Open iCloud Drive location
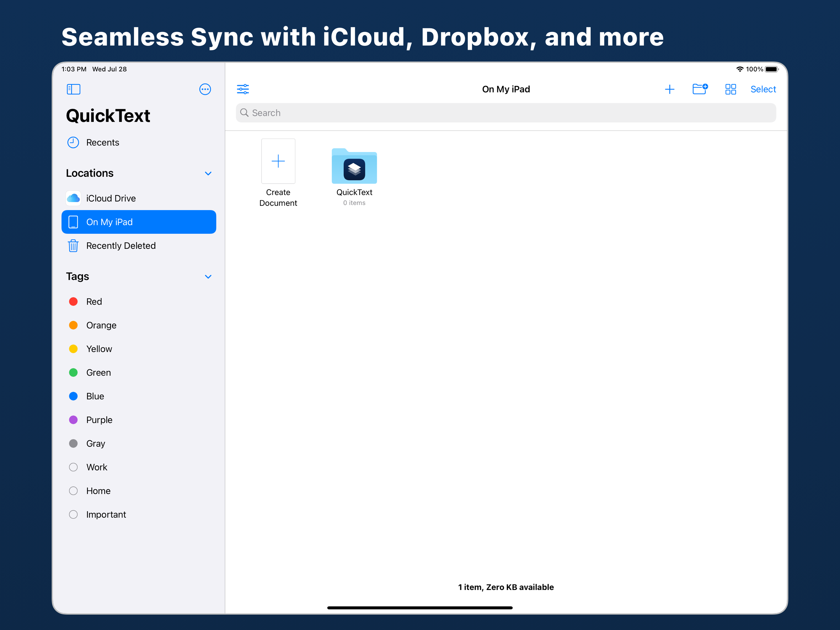The image size is (840, 630). coord(110,198)
